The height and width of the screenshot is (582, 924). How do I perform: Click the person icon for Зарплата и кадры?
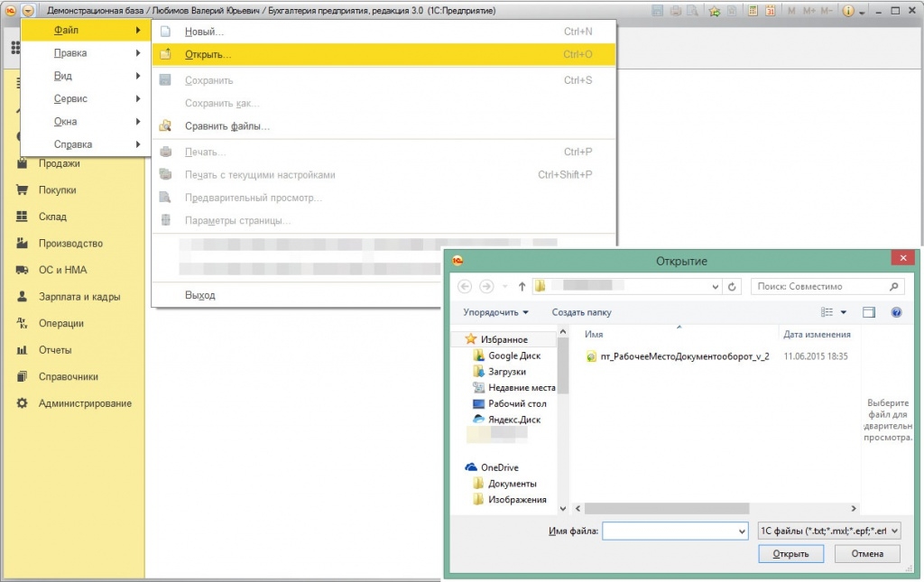tap(22, 296)
